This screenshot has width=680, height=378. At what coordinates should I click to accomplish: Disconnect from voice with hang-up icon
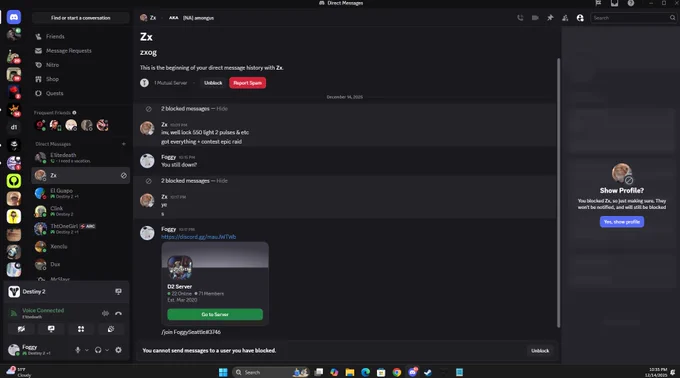click(x=118, y=313)
